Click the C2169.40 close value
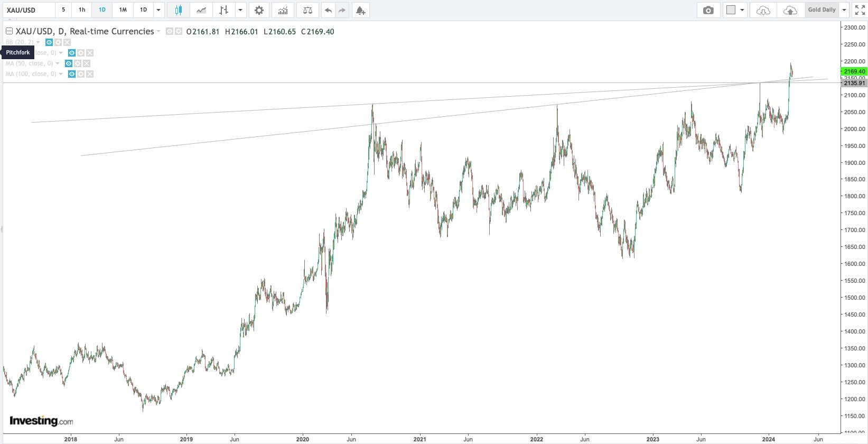The image size is (868, 444). point(318,32)
